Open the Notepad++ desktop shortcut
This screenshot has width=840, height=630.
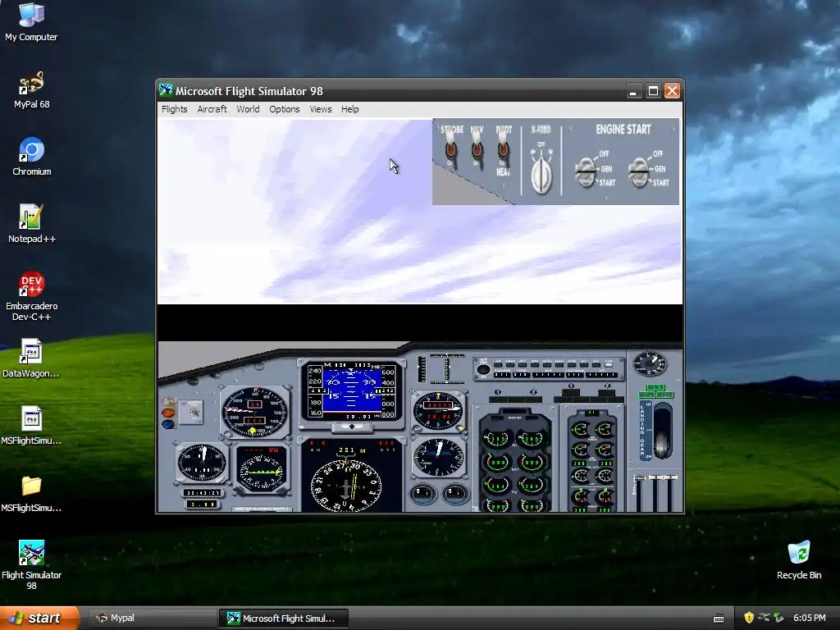[32, 224]
